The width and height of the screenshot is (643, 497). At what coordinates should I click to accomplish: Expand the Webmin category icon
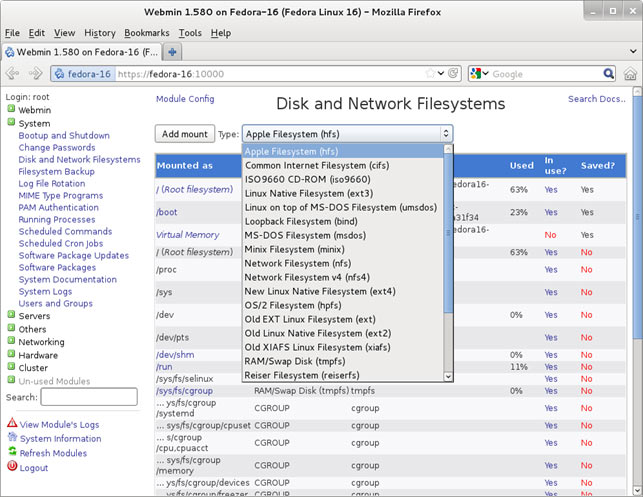[x=11, y=109]
